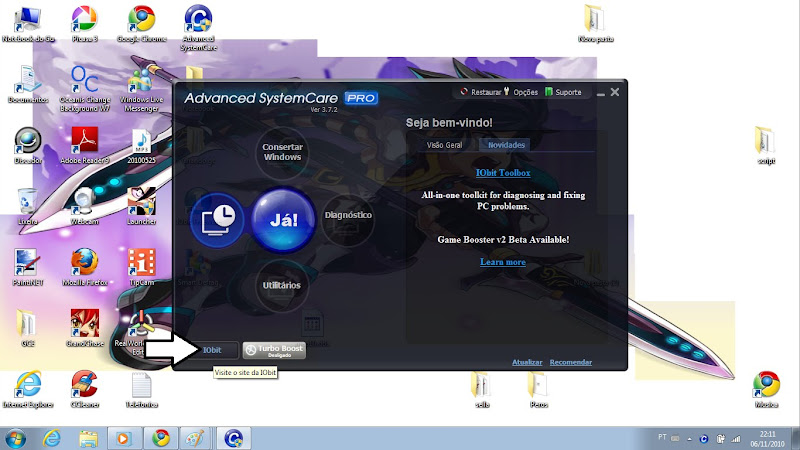Screen dimensions: 800x450
Task: Select the Nova pasta folder icon
Action: click(x=595, y=23)
